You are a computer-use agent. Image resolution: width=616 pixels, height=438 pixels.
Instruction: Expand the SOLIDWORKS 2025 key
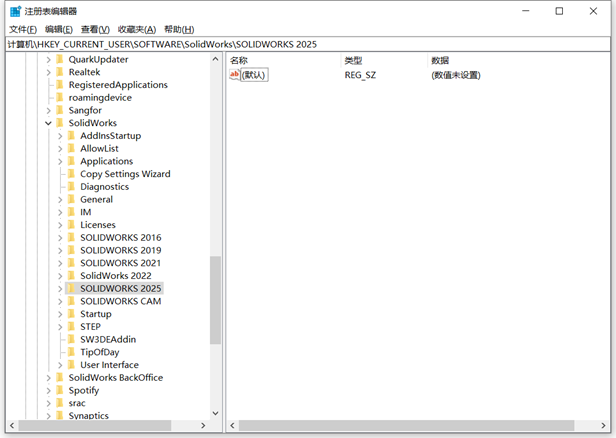tap(59, 288)
